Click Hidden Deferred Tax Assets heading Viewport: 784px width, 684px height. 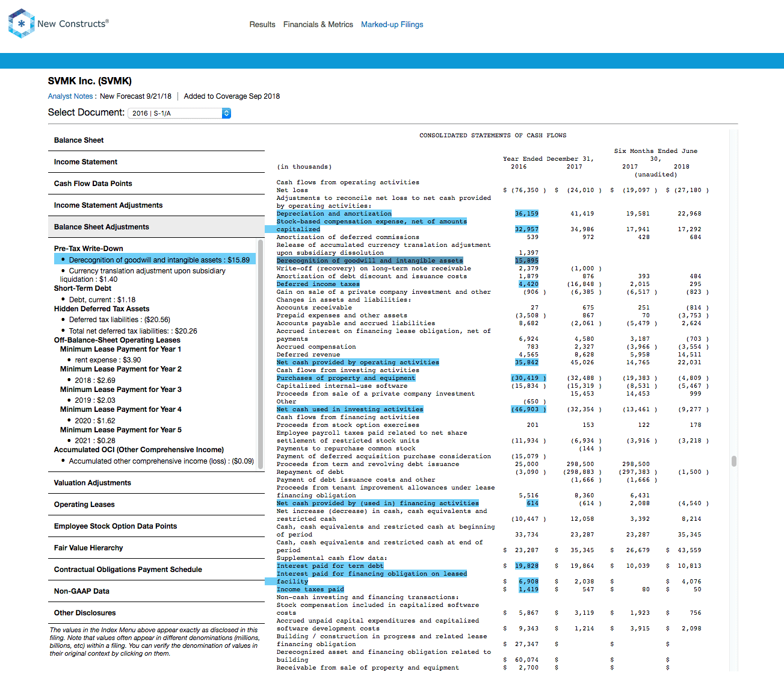(x=102, y=309)
